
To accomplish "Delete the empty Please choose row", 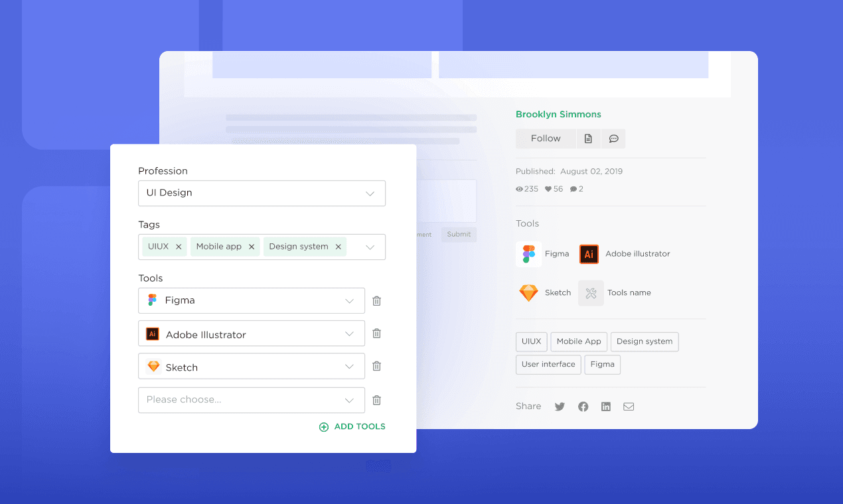I will 376,401.
